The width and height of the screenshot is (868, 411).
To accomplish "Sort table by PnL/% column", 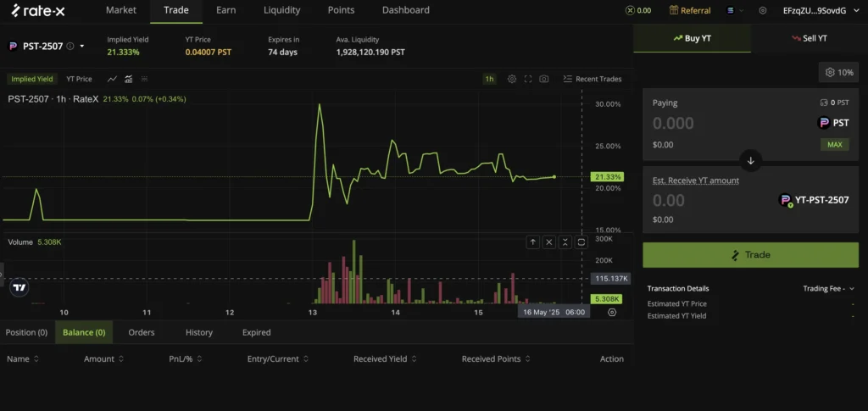I will pyautogui.click(x=186, y=359).
